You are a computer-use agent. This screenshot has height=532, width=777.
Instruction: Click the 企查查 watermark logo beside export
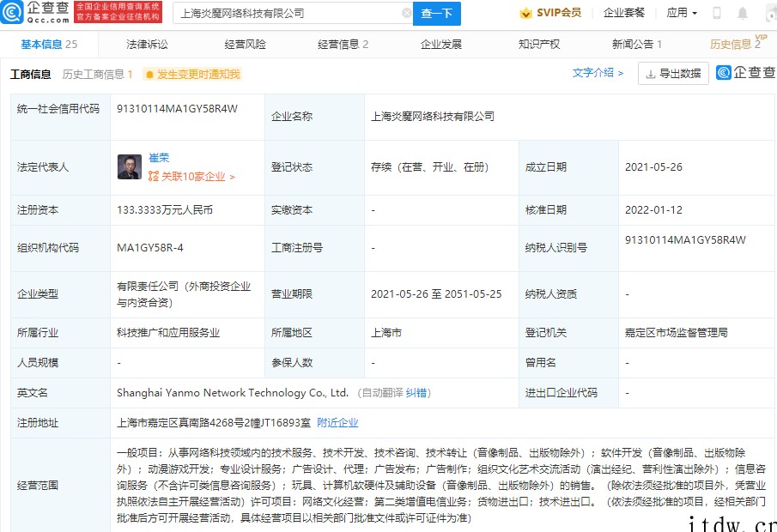point(746,72)
